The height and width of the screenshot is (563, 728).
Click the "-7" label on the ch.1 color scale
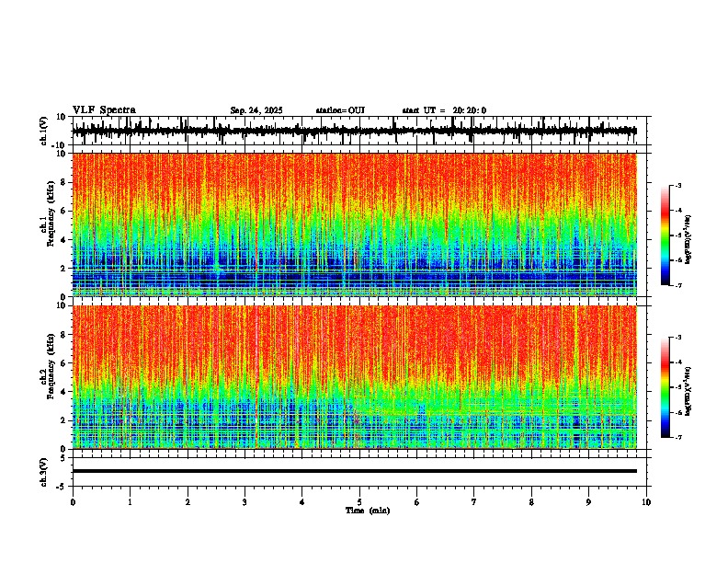tap(677, 285)
